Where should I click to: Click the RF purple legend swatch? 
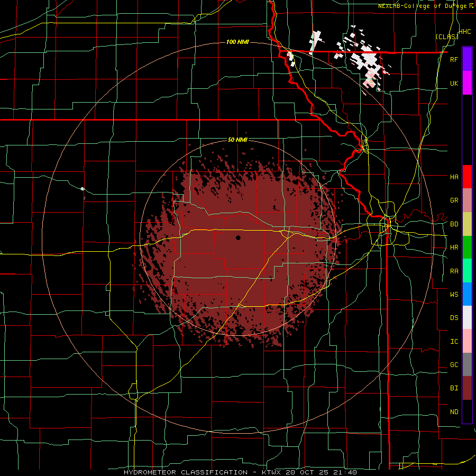(x=467, y=59)
